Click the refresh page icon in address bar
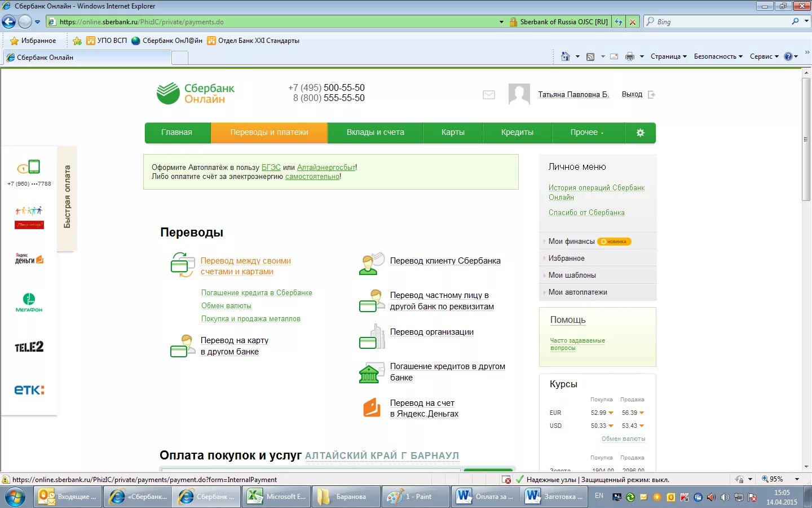The width and height of the screenshot is (812, 508). [x=619, y=22]
